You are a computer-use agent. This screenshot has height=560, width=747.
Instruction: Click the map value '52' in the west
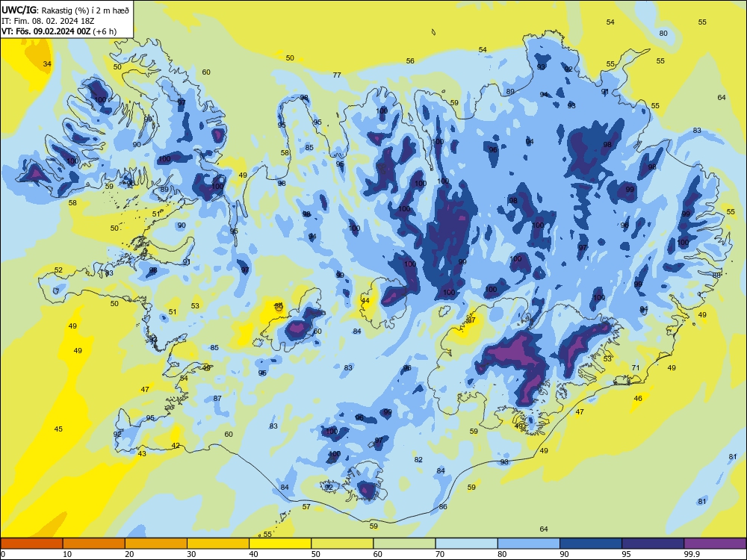58,270
